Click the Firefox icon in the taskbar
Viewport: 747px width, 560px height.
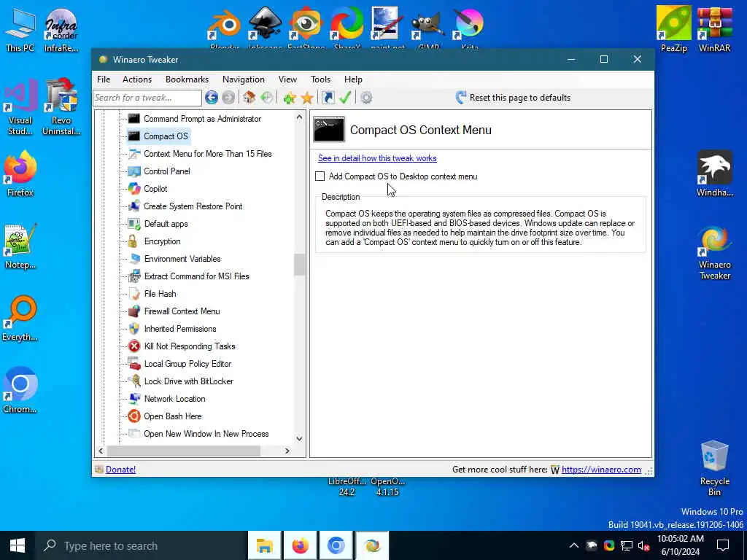coord(300,545)
